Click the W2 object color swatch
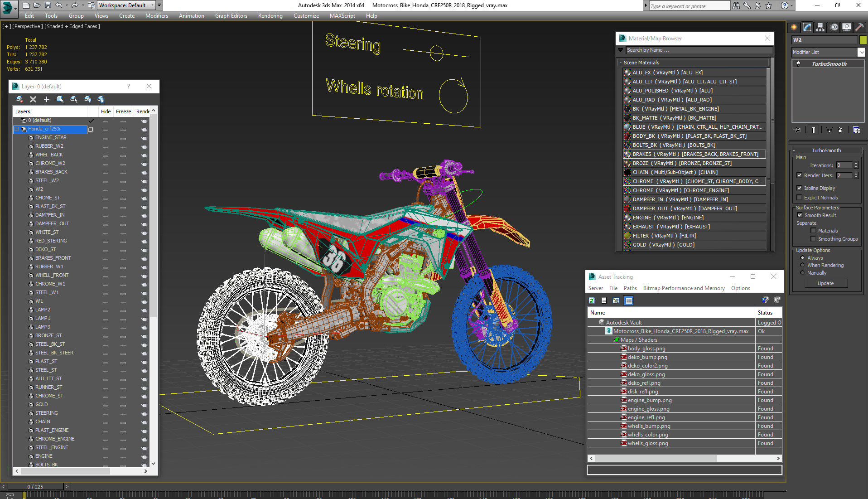 tap(863, 40)
